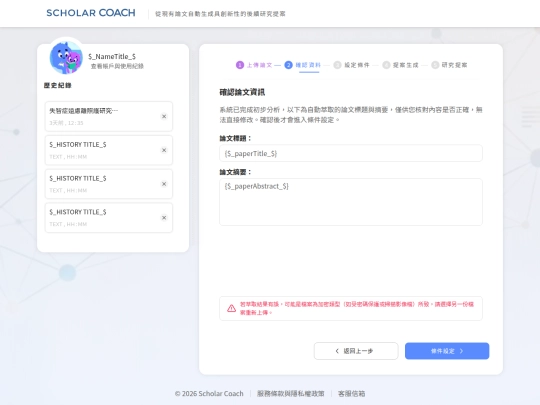Go back with 返回上一步 button
Image resolution: width=540 pixels, height=405 pixels.
[356, 351]
